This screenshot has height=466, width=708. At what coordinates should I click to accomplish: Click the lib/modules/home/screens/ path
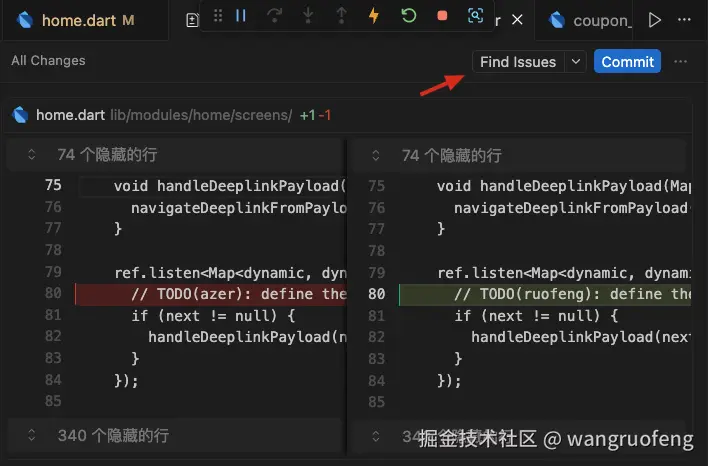coord(201,115)
